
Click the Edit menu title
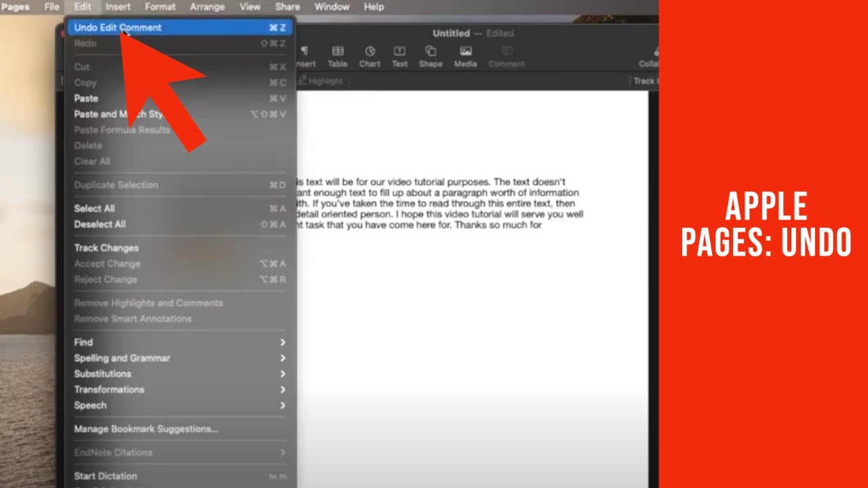83,7
